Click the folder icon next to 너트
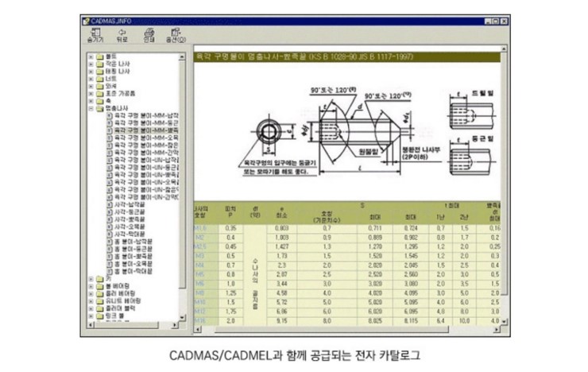This screenshot has width=588, height=372. coord(100,79)
